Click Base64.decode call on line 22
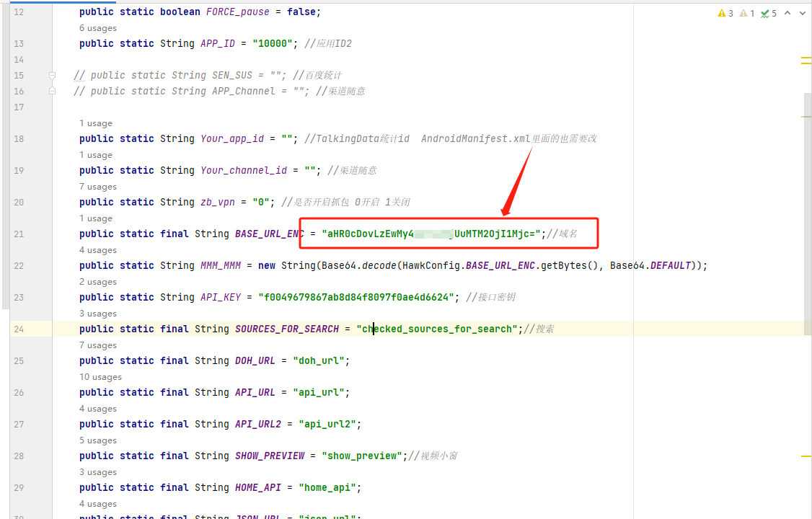812x519 pixels. click(x=358, y=265)
